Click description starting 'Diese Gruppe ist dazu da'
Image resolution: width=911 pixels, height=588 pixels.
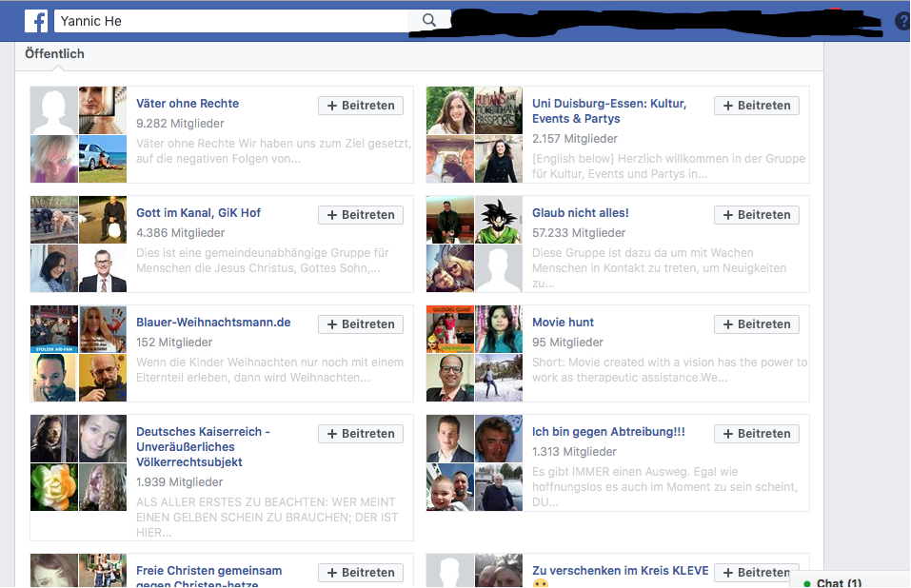(x=660, y=268)
